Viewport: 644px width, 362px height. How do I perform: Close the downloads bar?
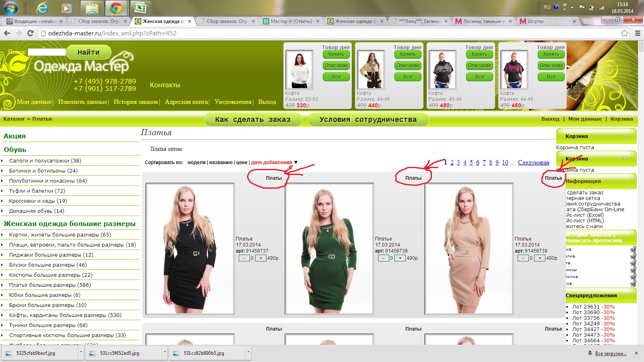tap(636, 353)
